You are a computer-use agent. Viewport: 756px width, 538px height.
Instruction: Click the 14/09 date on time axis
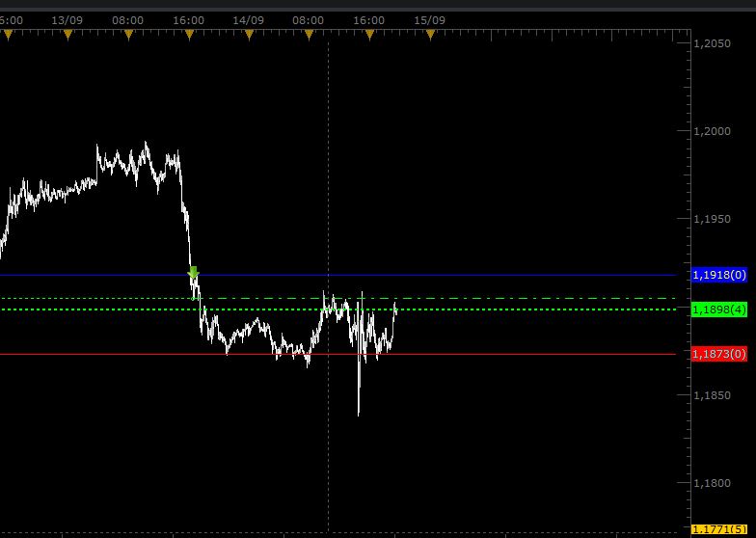point(249,19)
